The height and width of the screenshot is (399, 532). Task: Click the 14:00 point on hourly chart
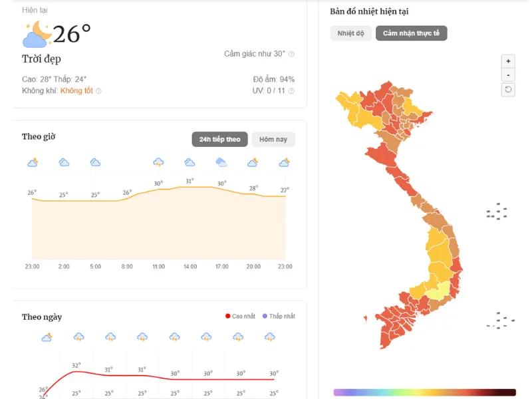[x=190, y=187]
